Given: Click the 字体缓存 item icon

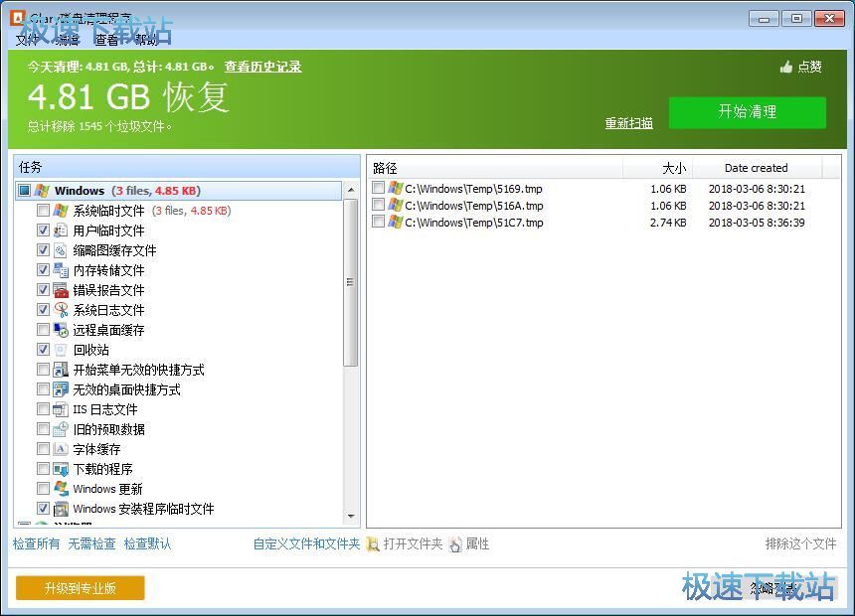Looking at the screenshot, I should point(61,449).
